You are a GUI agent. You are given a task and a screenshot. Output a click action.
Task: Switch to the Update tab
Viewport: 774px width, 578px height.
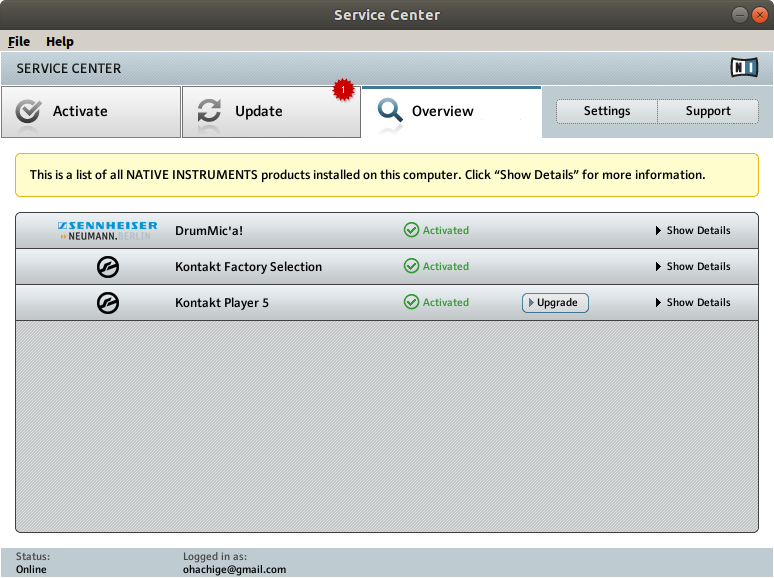click(x=271, y=112)
